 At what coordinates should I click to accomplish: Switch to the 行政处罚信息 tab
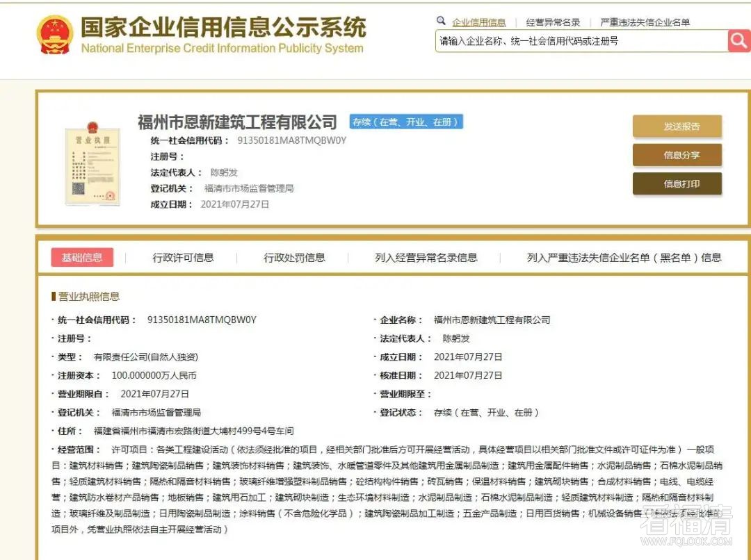click(294, 258)
